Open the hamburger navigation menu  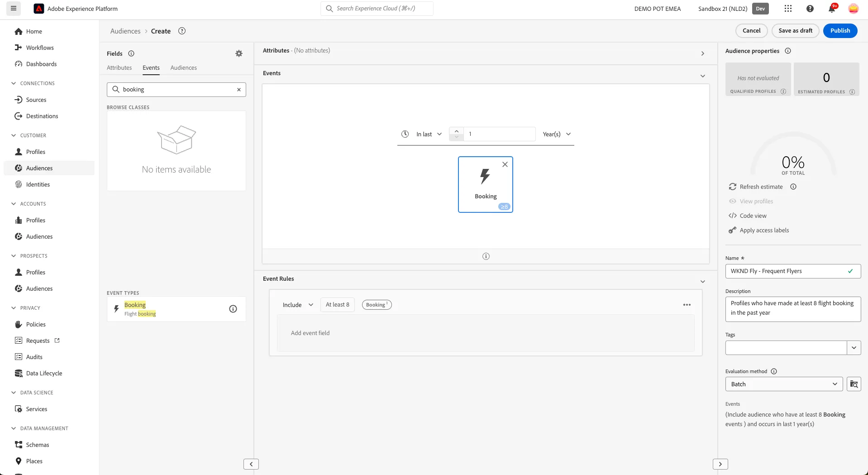tap(14, 9)
